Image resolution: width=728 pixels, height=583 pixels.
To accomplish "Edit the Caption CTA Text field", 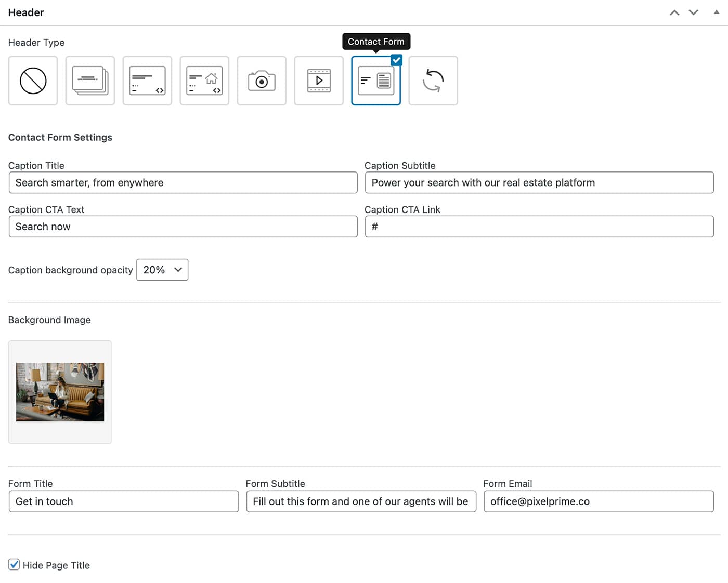I will [x=183, y=227].
